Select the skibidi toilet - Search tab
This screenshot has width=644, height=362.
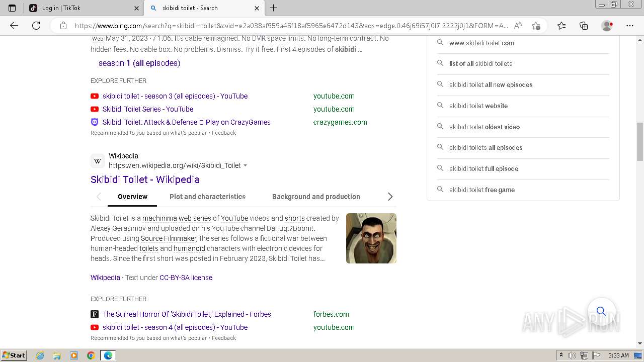204,8
